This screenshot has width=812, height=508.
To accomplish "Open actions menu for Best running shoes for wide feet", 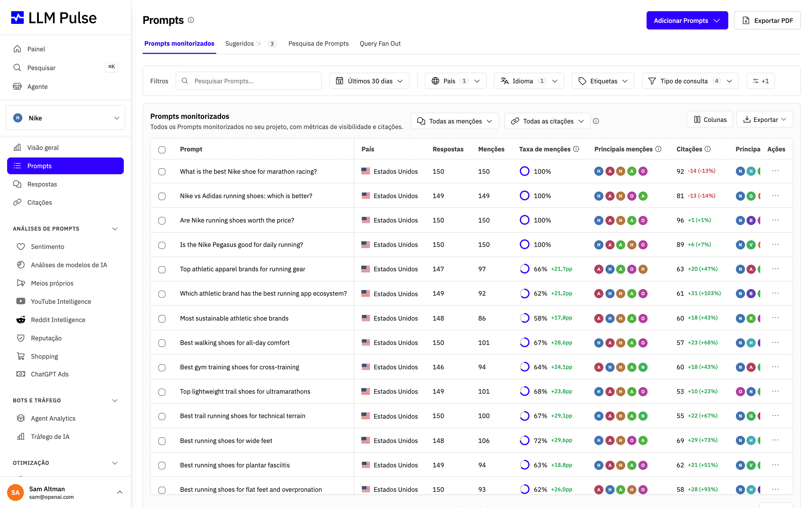I will 775,440.
